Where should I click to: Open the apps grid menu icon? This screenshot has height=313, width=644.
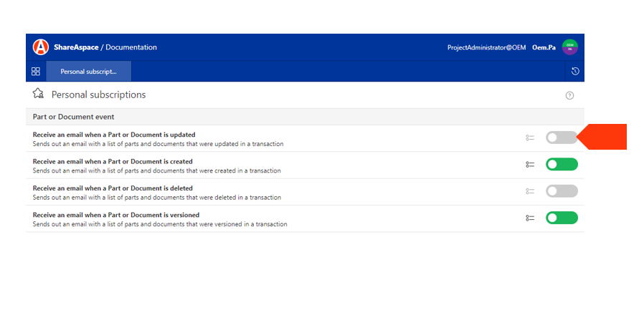(36, 72)
